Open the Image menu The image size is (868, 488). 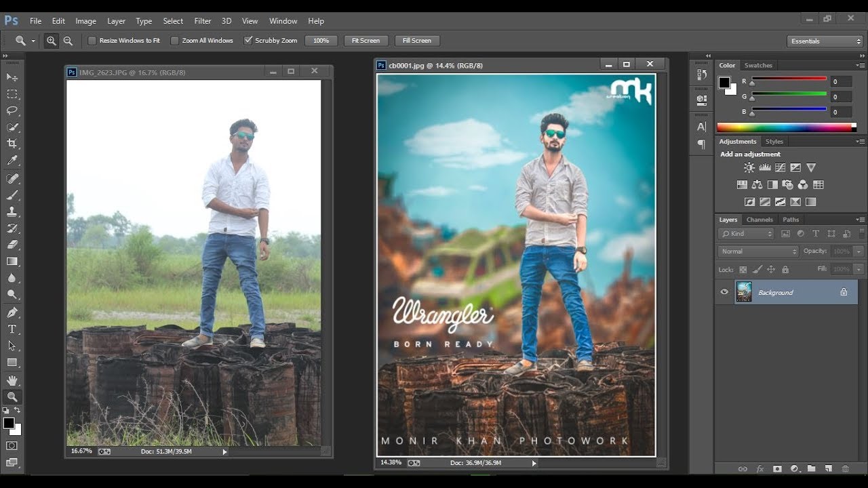pos(85,21)
